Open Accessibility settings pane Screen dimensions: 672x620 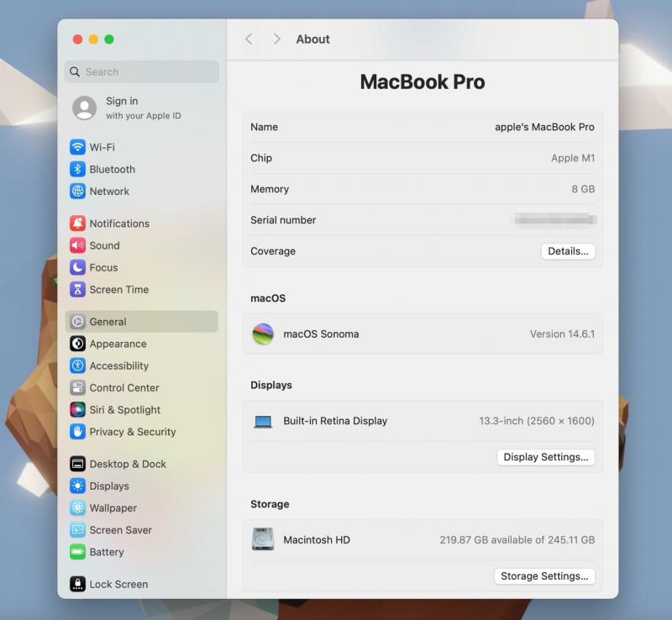pos(118,365)
